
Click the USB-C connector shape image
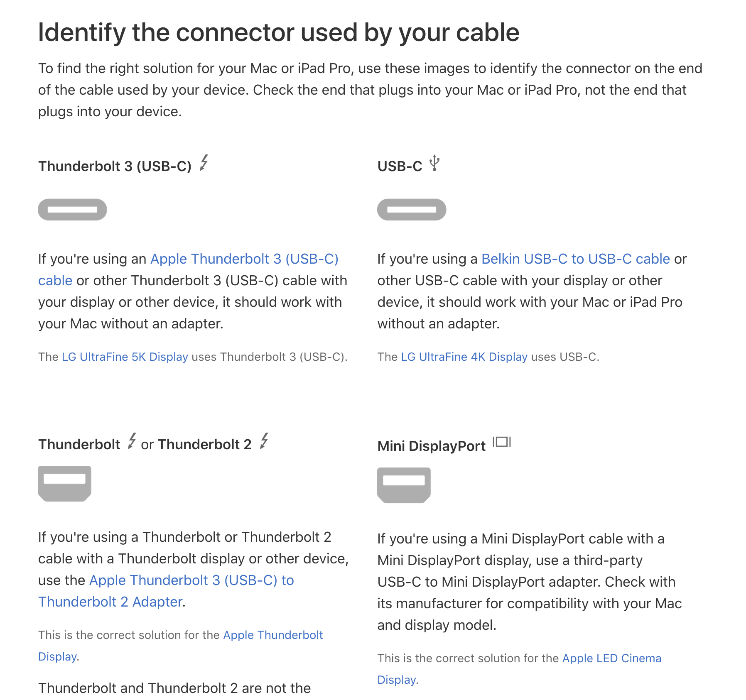click(412, 210)
